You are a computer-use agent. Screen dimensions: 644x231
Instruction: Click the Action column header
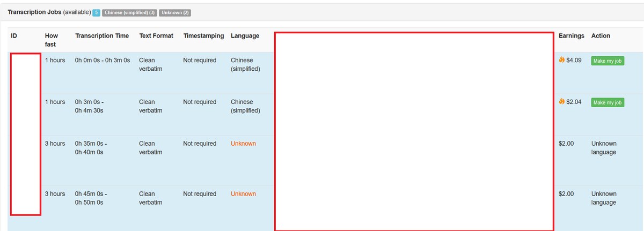601,36
